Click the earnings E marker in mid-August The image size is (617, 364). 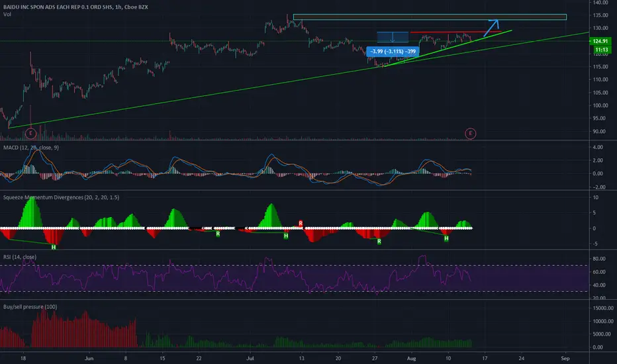click(x=470, y=134)
